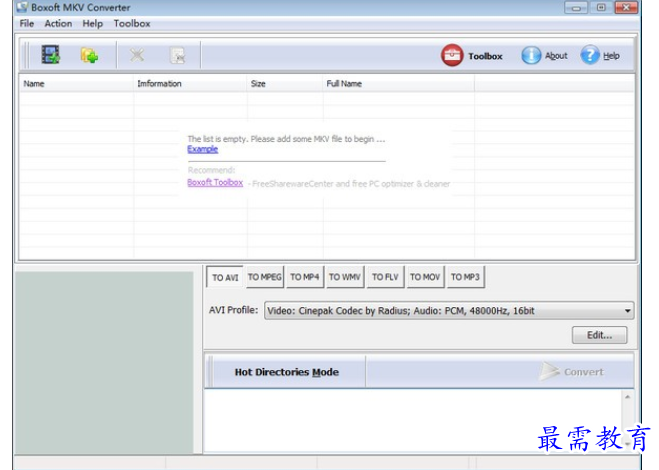Select the TO MP4 tab
Viewport: 659px width, 470px height.
pos(305,277)
